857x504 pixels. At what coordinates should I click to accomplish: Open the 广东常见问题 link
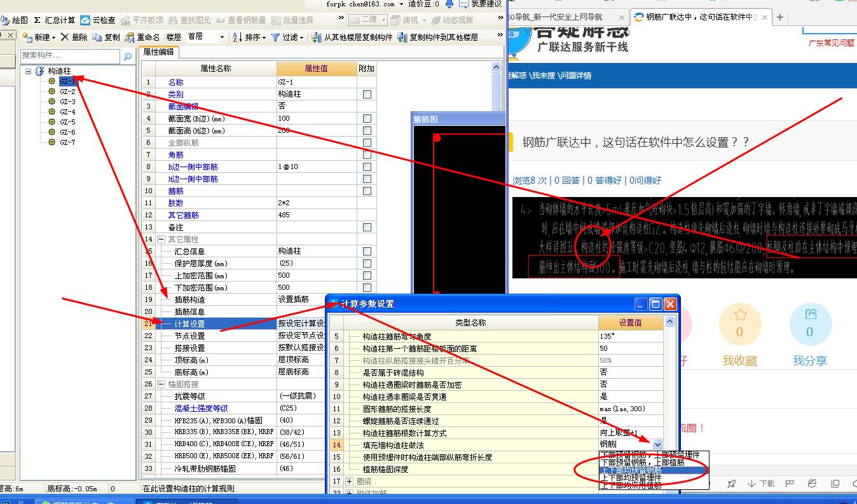tap(831, 43)
